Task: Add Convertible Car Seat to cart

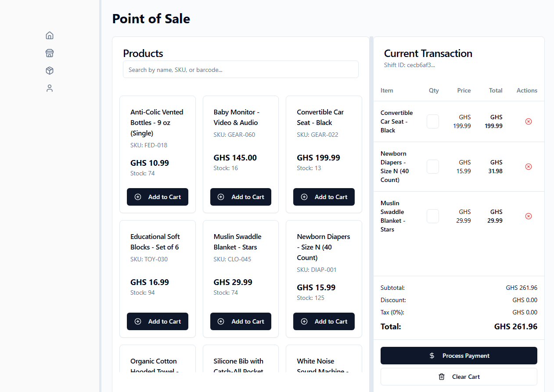Action: (324, 197)
